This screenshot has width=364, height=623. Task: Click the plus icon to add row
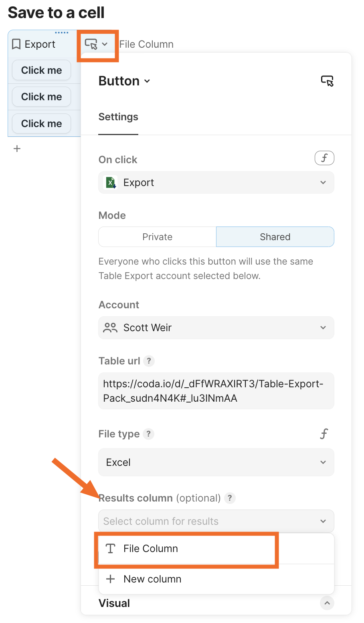click(17, 149)
